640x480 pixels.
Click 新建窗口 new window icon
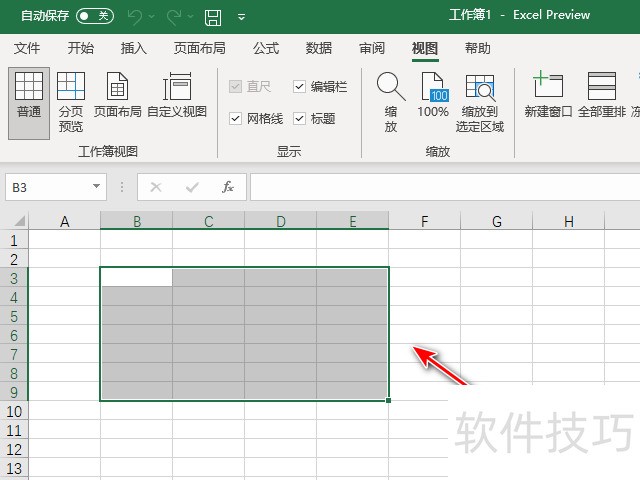pos(548,95)
